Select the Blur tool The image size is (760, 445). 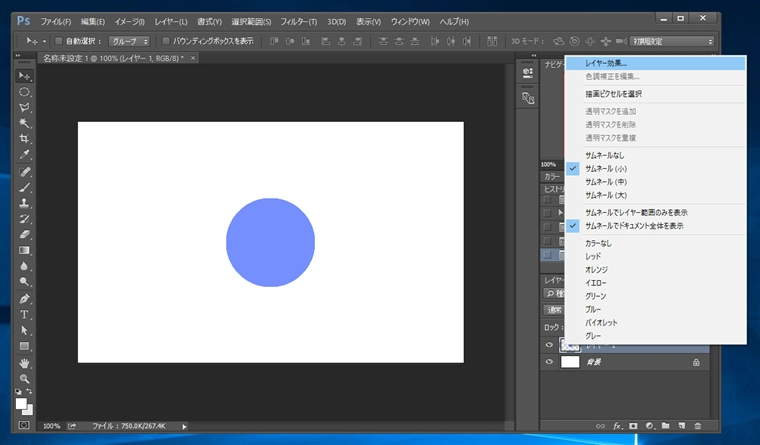pos(24,266)
